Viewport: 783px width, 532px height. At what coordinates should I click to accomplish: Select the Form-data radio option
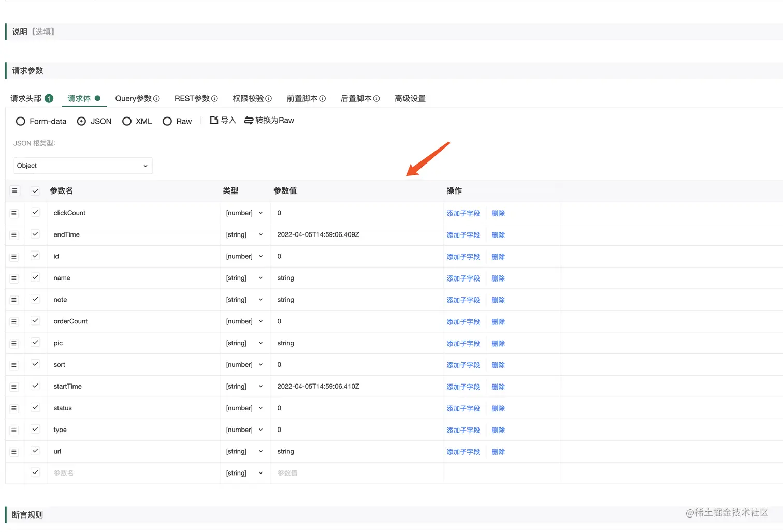pos(21,121)
